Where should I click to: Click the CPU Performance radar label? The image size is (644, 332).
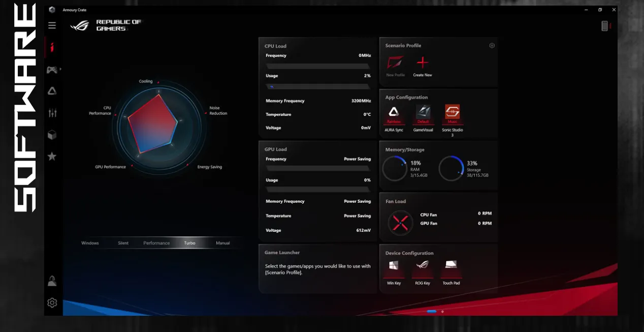click(x=100, y=110)
